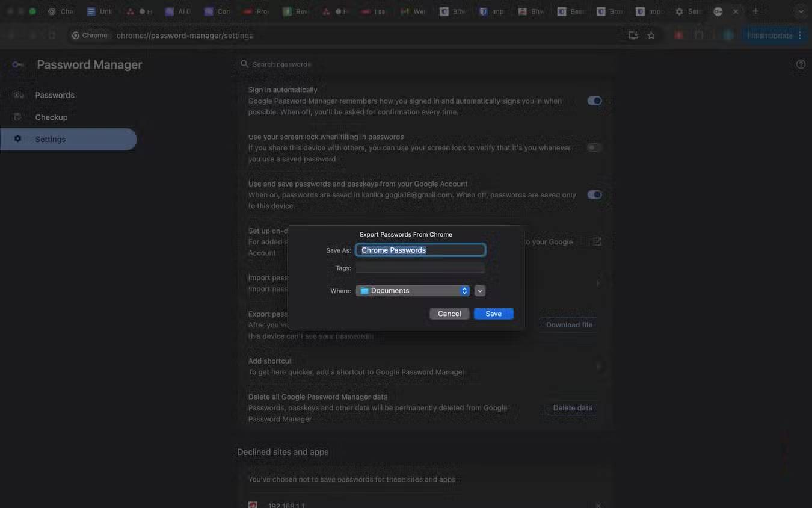Click Save in the export dialog

(x=494, y=314)
